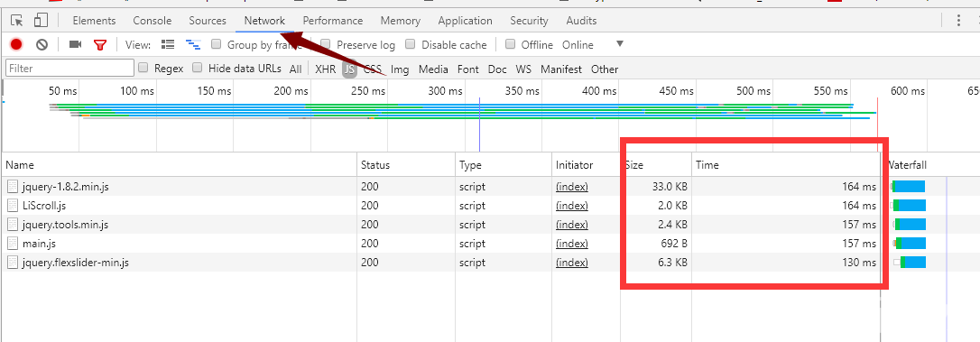
Task: Clear the network log with the clear icon
Action: pyautogui.click(x=42, y=44)
